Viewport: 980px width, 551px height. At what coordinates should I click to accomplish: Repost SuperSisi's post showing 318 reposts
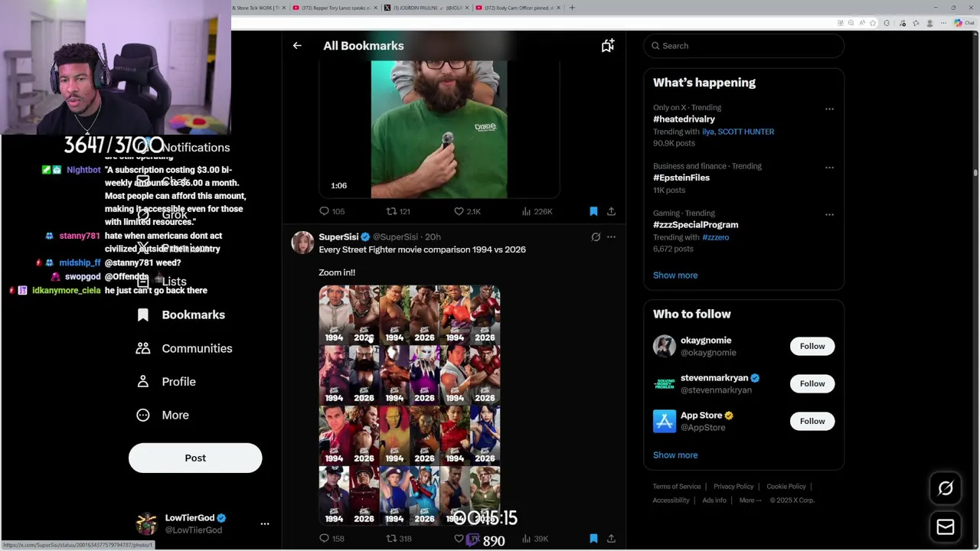[x=391, y=539]
